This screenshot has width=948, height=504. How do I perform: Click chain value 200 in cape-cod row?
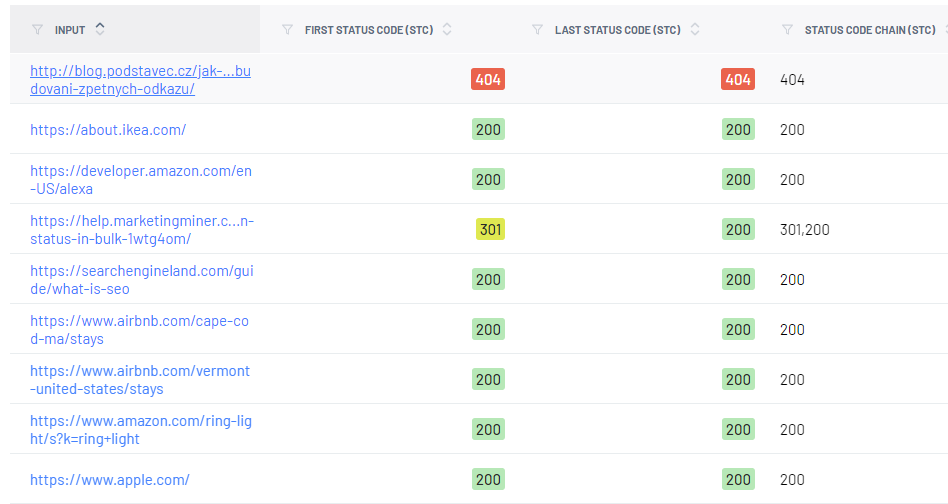point(792,330)
